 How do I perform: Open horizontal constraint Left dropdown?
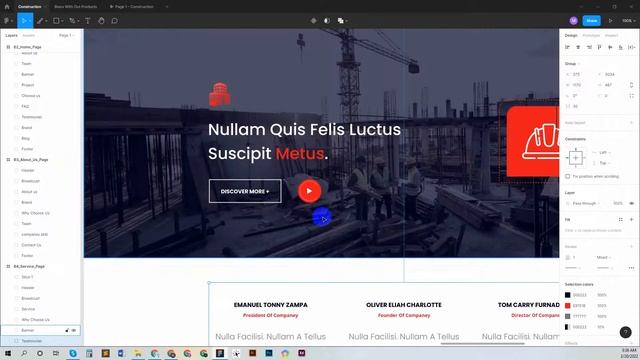point(604,152)
